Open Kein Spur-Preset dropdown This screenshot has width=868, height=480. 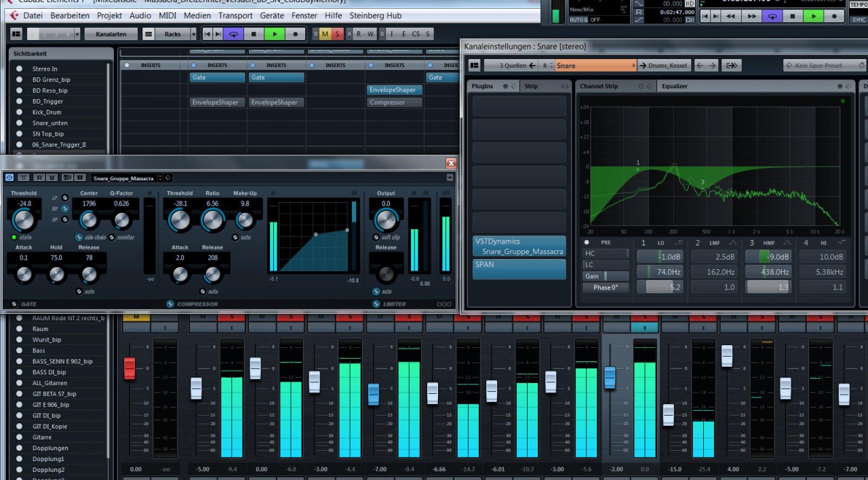(825, 65)
